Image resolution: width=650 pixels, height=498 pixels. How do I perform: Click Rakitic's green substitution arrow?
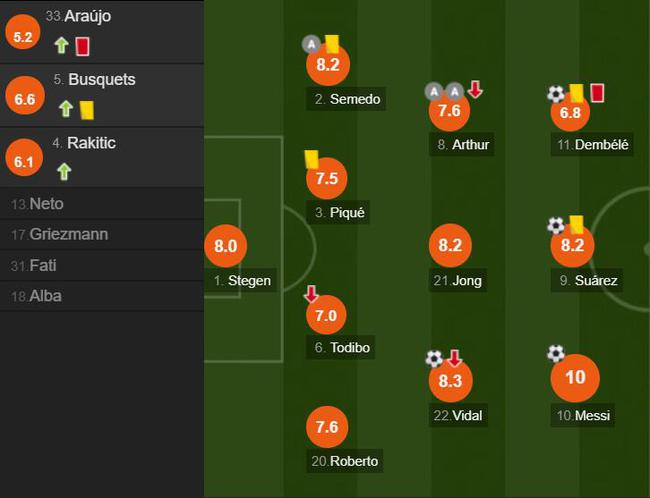(x=64, y=171)
